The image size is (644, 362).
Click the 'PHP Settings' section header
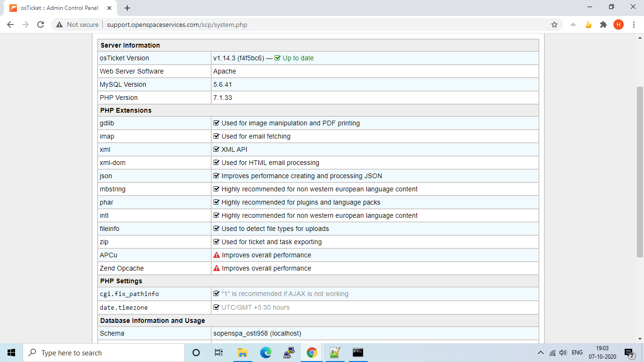click(x=121, y=281)
